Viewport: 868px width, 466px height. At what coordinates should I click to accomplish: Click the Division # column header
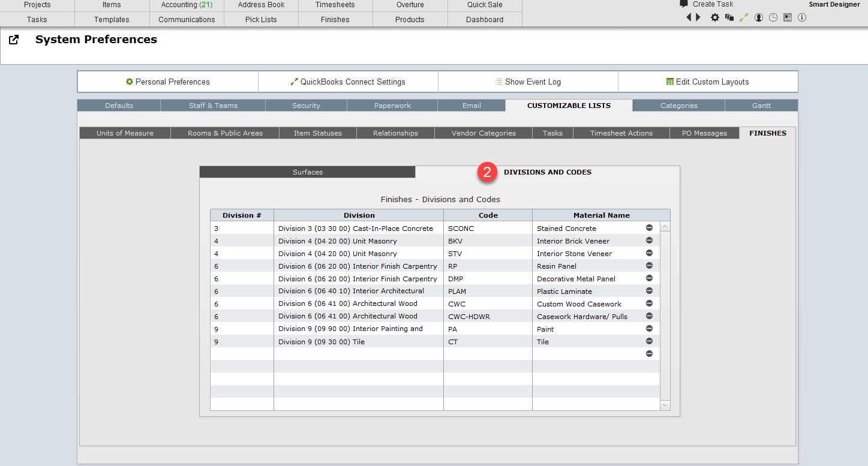coord(242,215)
